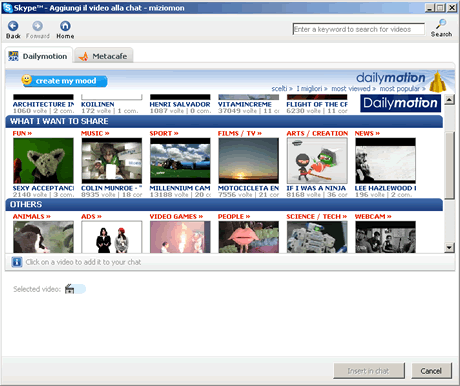This screenshot has height=386, width=460.
Task: Switch to the Metacafe tab
Action: point(104,56)
